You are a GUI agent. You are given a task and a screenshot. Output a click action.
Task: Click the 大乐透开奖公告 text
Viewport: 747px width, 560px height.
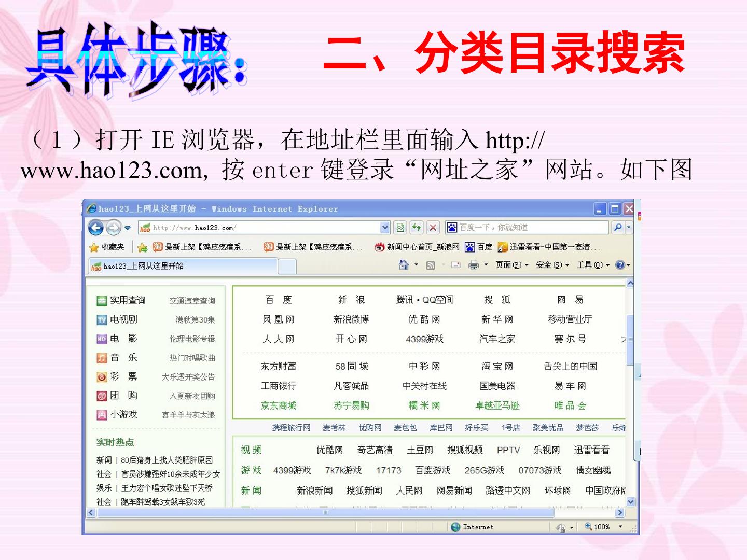188,377
